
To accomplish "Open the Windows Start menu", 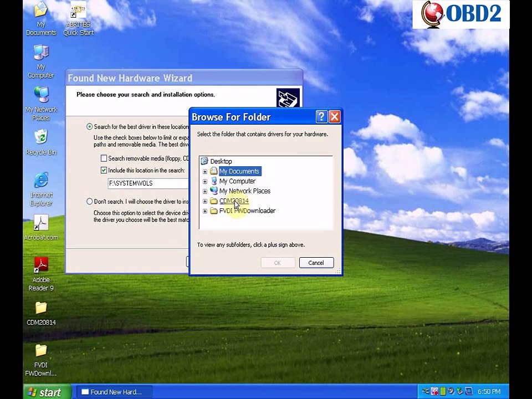I will (47, 392).
